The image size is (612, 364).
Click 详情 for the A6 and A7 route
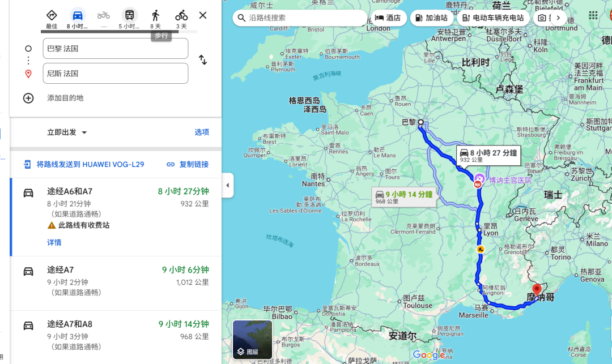click(x=54, y=242)
